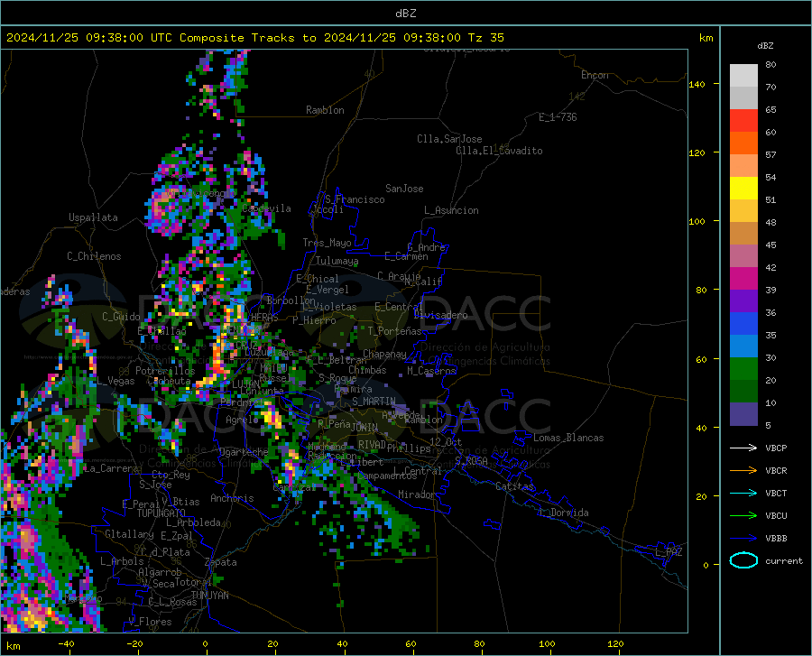Click the 'km' label at bottom left corner
This screenshot has height=656, width=812.
tap(13, 646)
